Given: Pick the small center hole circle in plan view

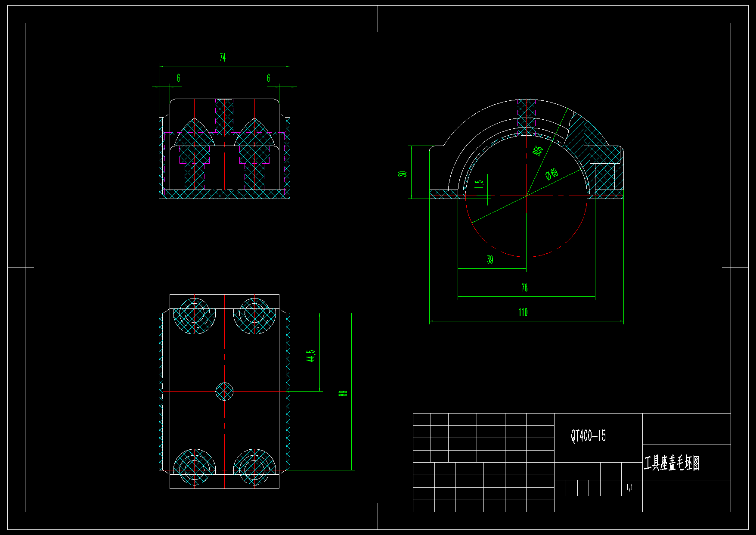Looking at the screenshot, I should click(x=224, y=392).
